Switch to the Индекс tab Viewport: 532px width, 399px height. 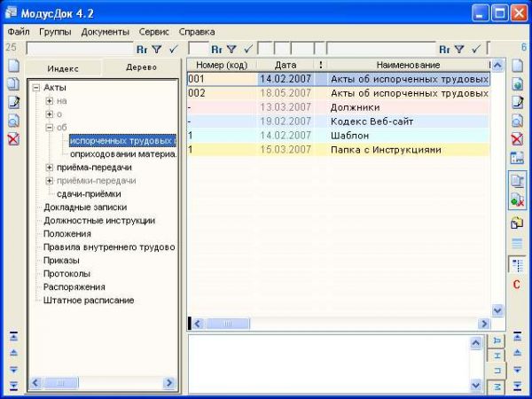click(63, 67)
